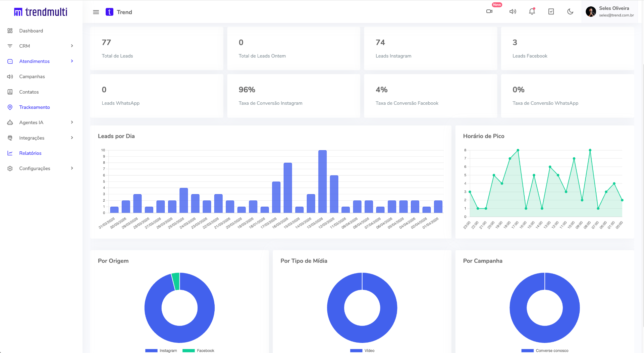Toggle Converse conosco legend in Por Campanha
The image size is (644, 353).
pos(545,350)
